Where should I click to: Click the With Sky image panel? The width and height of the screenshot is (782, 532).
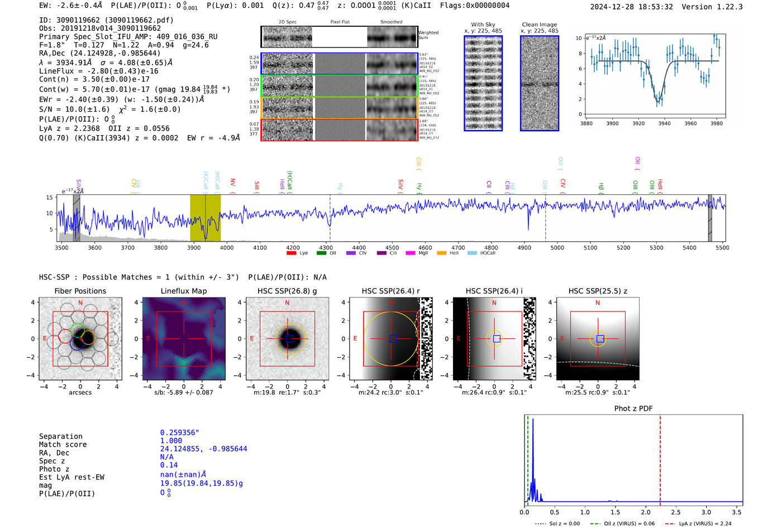[x=483, y=83]
